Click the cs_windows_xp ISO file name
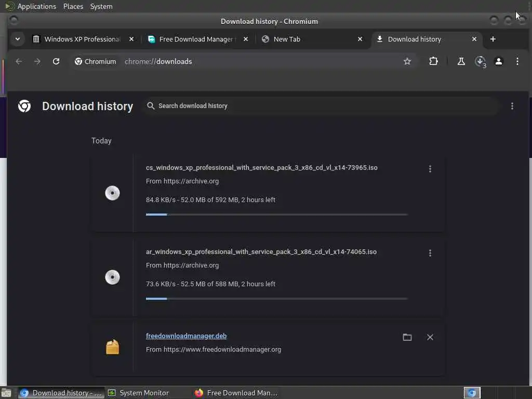The height and width of the screenshot is (399, 532). tap(262, 168)
